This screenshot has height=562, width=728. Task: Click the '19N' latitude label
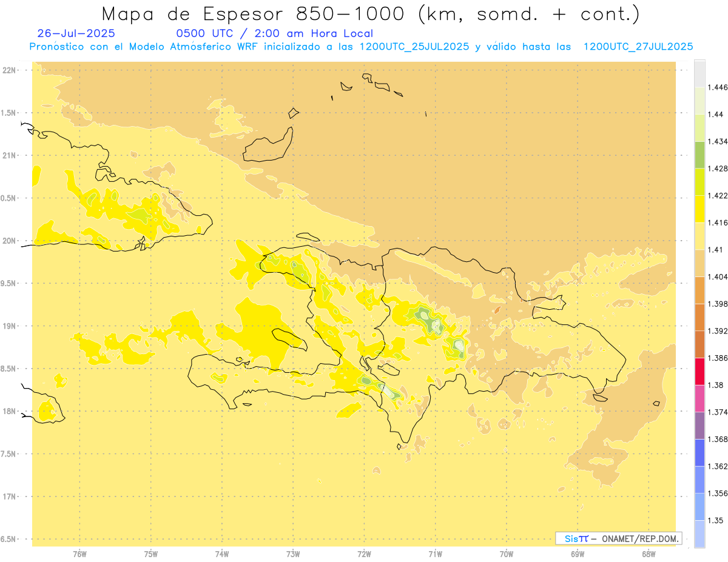tap(9, 326)
